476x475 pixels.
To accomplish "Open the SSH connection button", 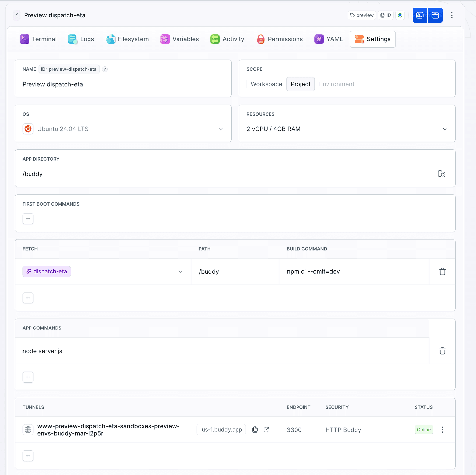I will 420,15.
